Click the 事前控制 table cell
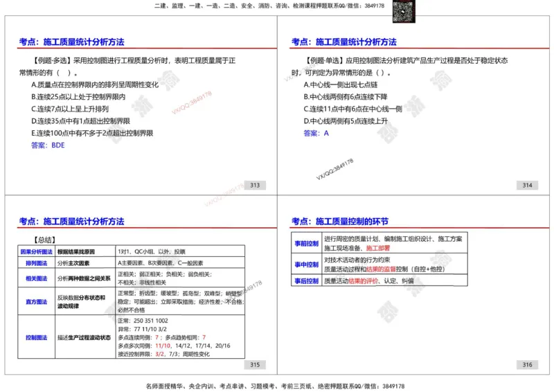 tap(307, 243)
